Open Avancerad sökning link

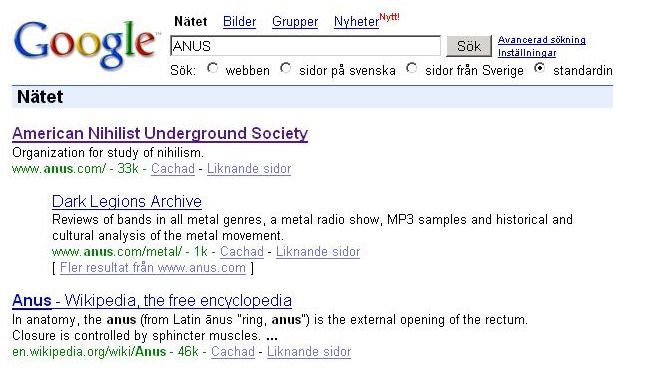point(542,40)
